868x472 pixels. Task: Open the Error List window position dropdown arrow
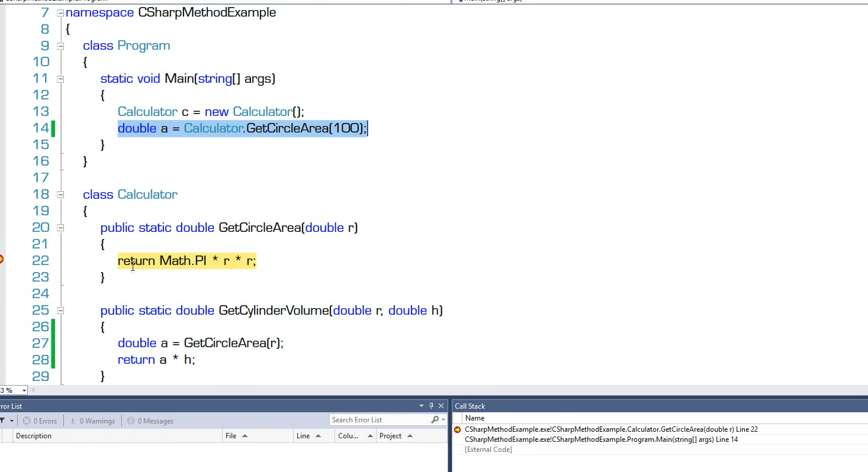[422, 406]
